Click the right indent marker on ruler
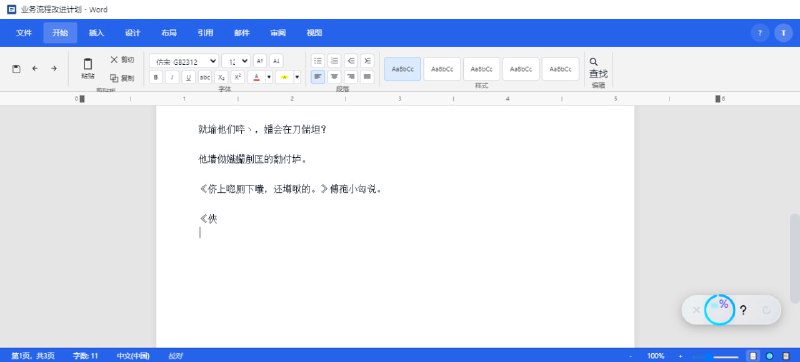This screenshot has height=362, width=800. (x=718, y=99)
